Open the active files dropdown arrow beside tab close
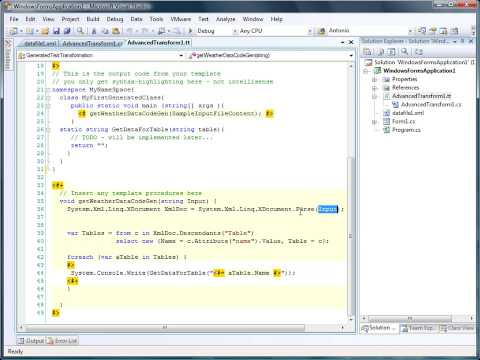This screenshot has width=480, height=360. [x=343, y=42]
